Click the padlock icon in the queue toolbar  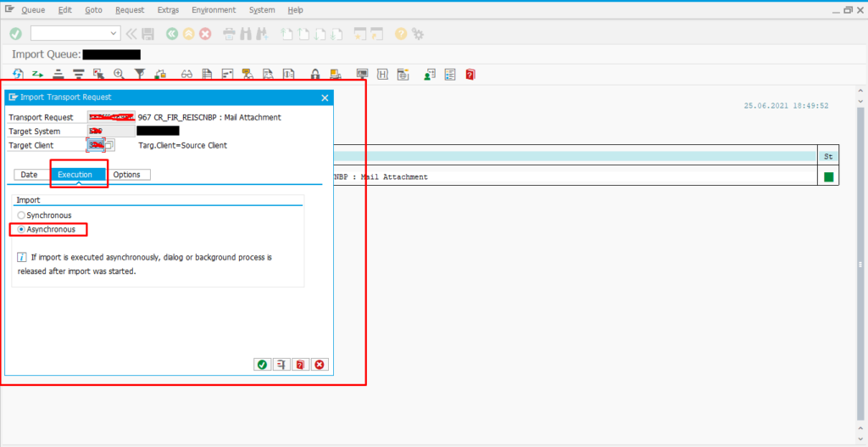tap(315, 75)
